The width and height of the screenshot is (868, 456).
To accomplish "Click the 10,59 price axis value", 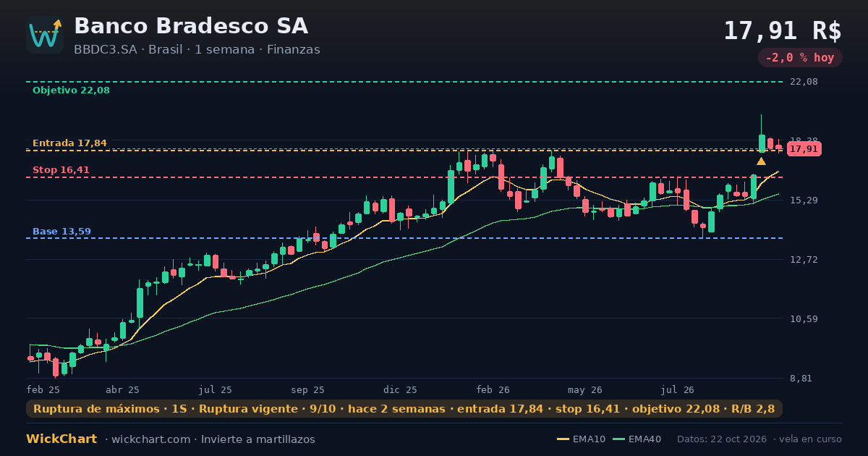I will tap(804, 318).
